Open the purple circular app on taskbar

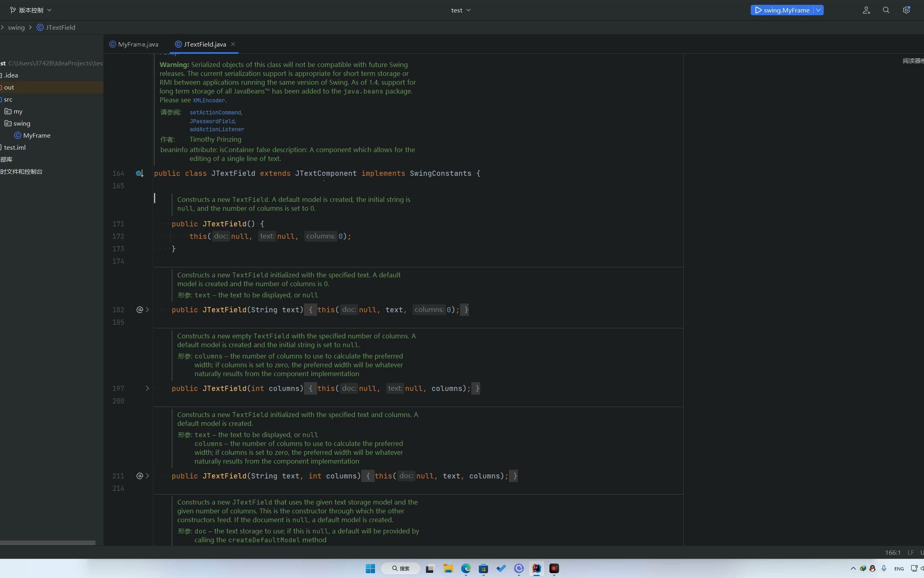(x=519, y=568)
